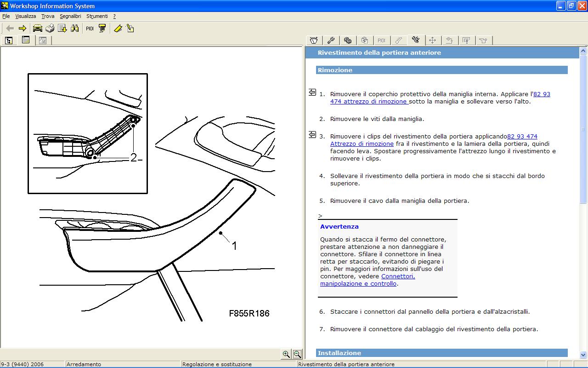Select the wrench icon tab above the document
This screenshot has width=588, height=368.
[x=331, y=40]
